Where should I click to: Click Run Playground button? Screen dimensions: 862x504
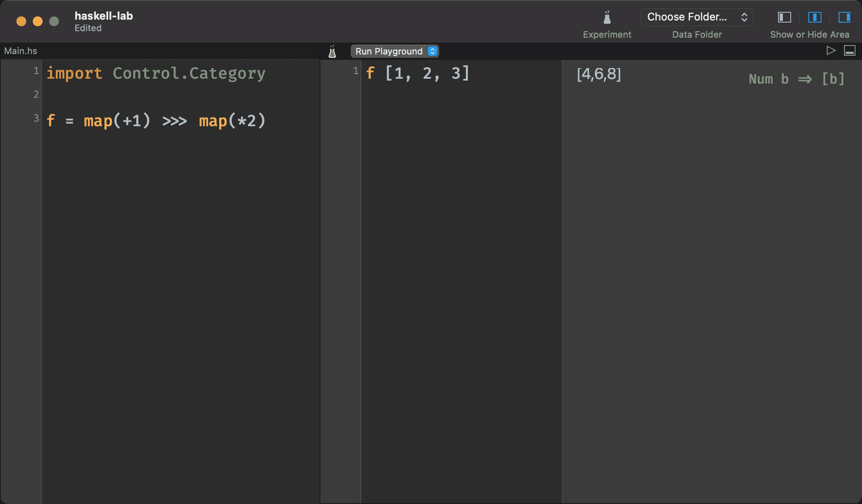(393, 51)
